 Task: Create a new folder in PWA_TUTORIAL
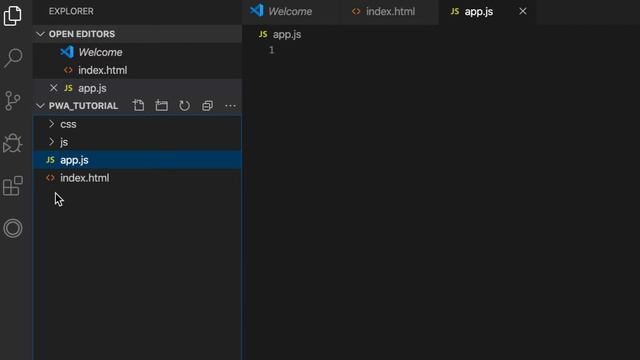[x=162, y=106]
